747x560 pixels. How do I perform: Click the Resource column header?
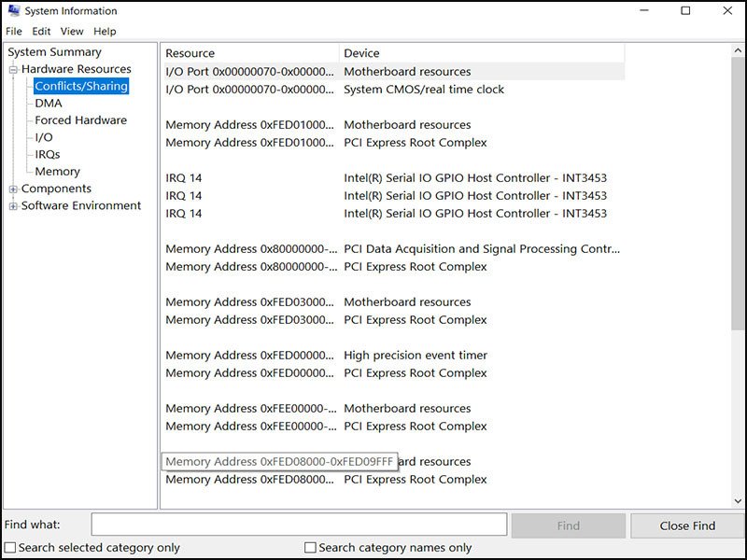(190, 53)
